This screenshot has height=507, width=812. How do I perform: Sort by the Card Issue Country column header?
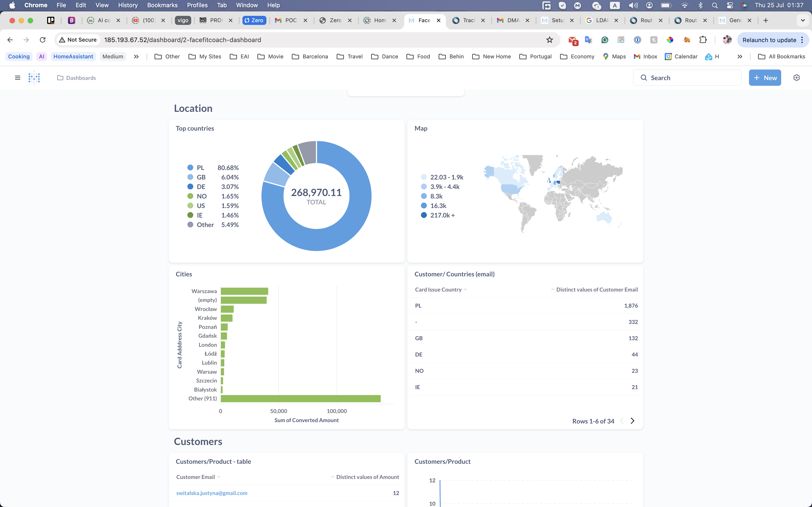(438, 289)
